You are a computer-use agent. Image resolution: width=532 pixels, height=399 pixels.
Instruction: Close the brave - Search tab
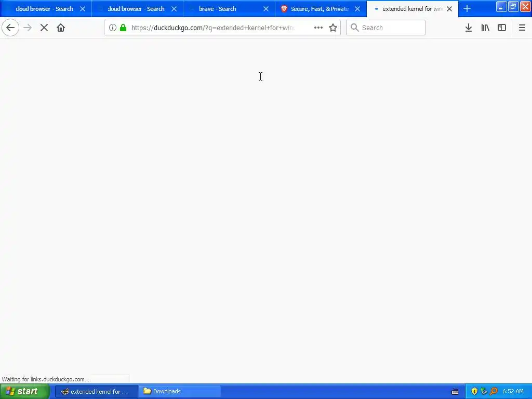pyautogui.click(x=266, y=9)
